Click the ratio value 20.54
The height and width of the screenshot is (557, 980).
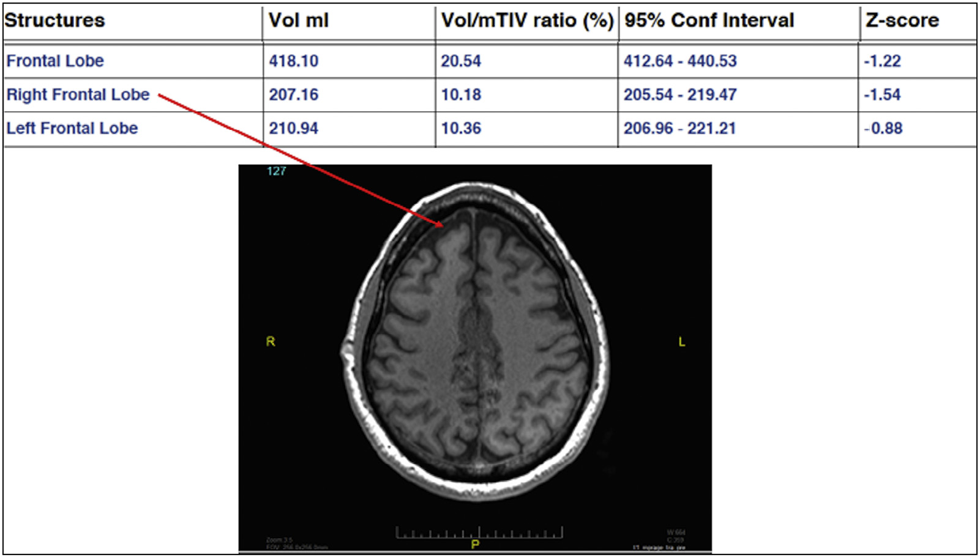click(461, 61)
